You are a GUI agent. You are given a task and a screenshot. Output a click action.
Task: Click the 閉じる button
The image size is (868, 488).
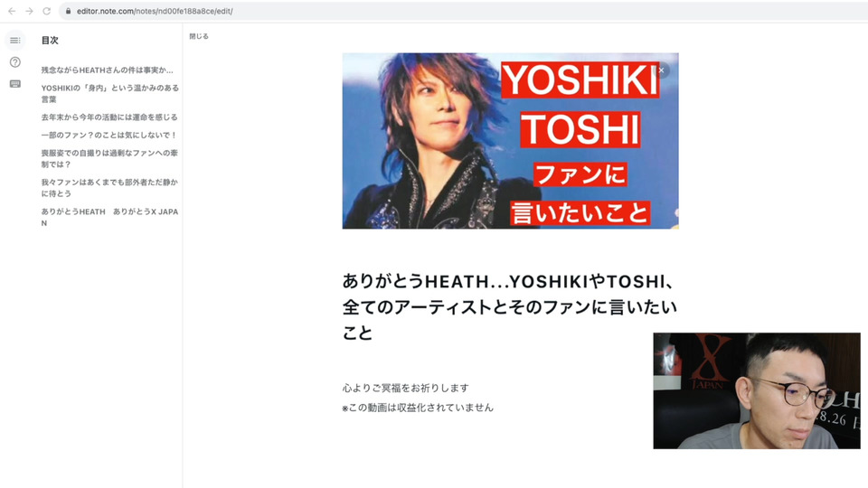click(x=199, y=36)
